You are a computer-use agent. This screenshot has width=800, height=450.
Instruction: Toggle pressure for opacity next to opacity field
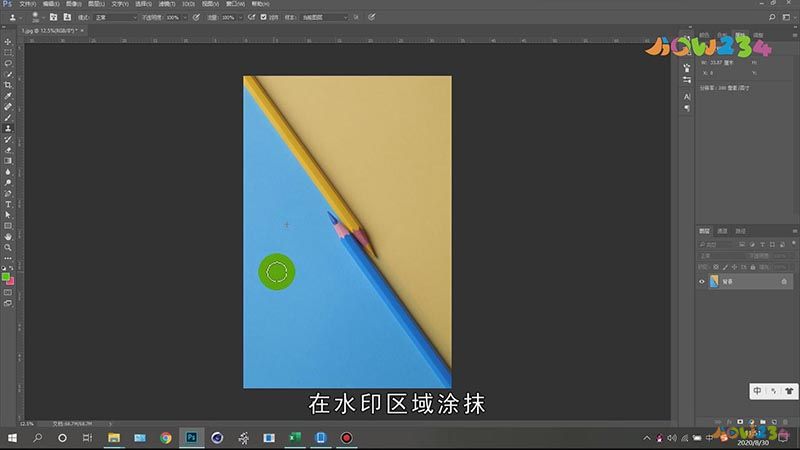click(196, 17)
